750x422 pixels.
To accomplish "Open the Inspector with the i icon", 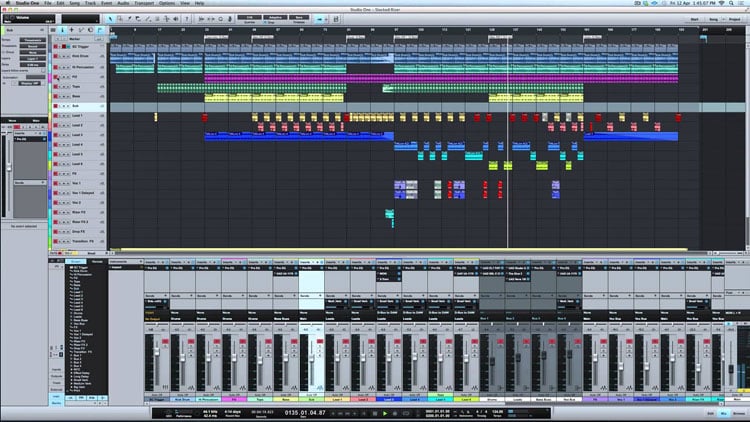I will pos(62,30).
